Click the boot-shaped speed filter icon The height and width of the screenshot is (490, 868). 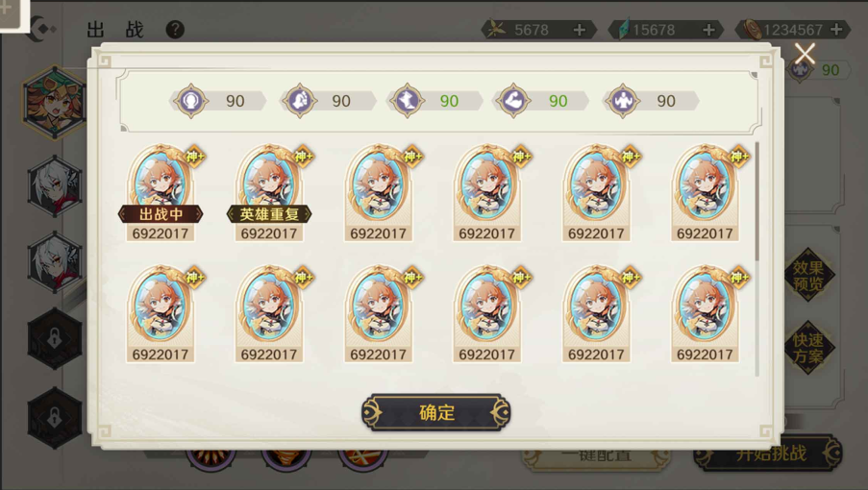pos(407,101)
